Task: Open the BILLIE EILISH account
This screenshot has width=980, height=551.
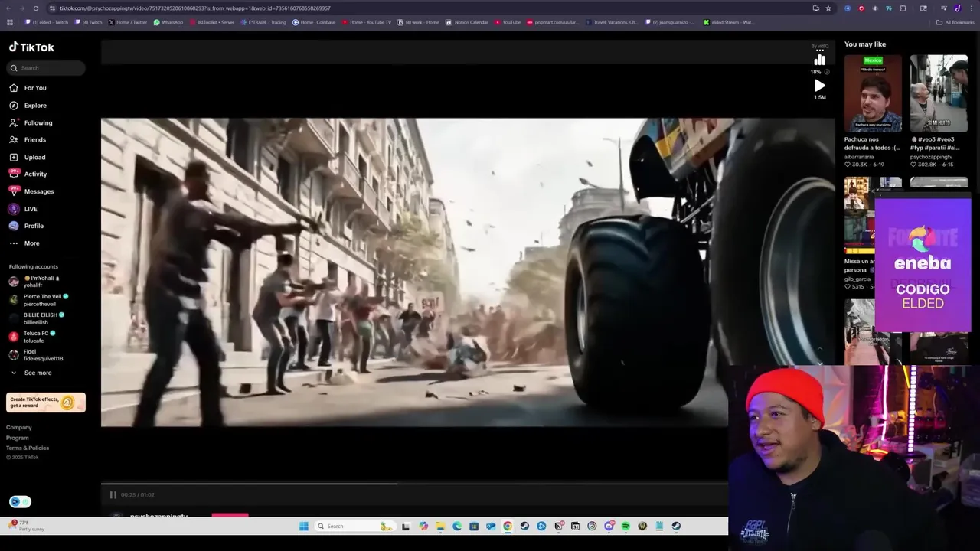Action: coord(37,318)
